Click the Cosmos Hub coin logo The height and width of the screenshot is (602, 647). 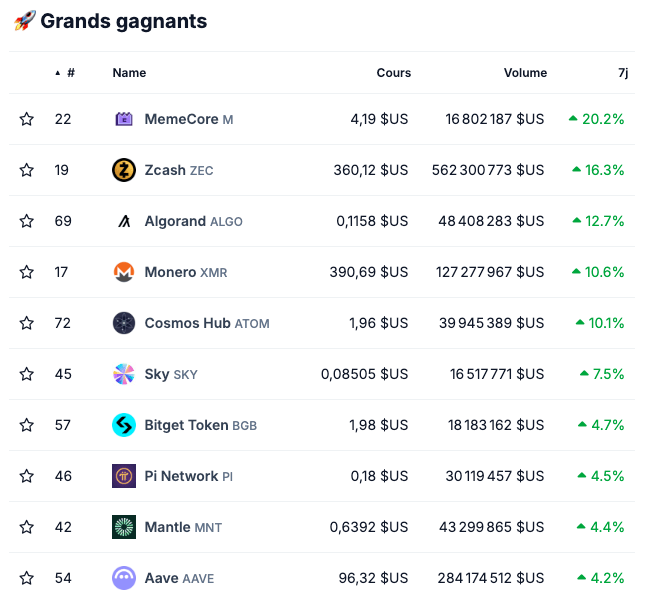tap(124, 323)
